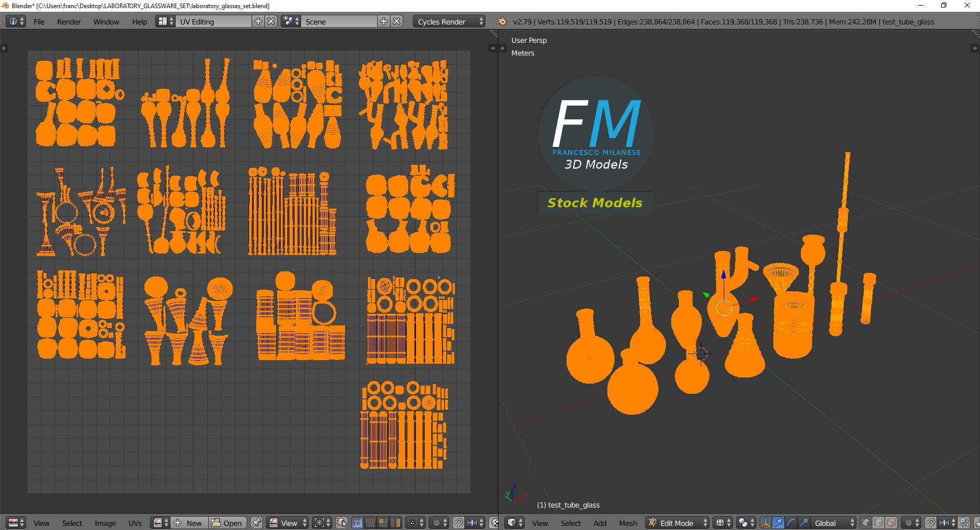
Task: Open the 3D View's View menu
Action: (x=540, y=523)
